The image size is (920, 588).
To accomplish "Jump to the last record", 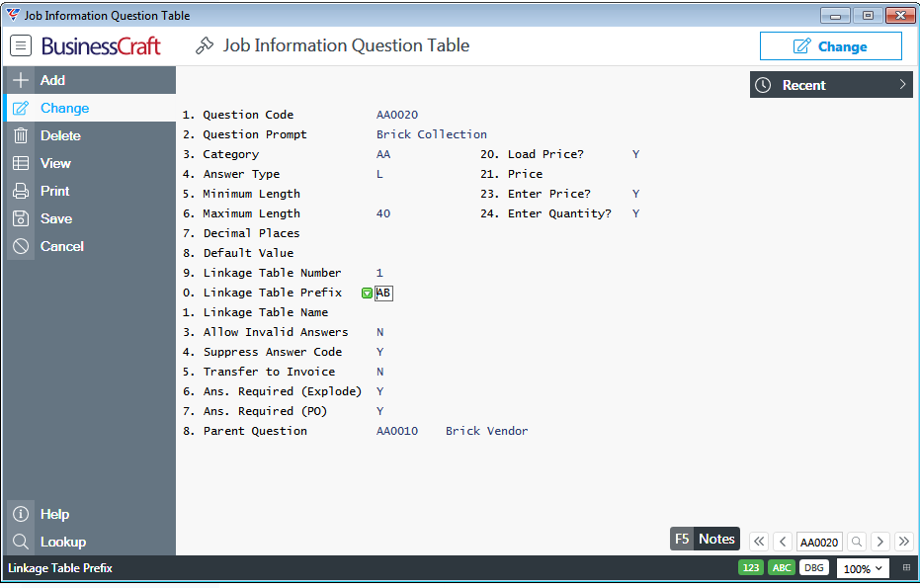I will coord(904,541).
